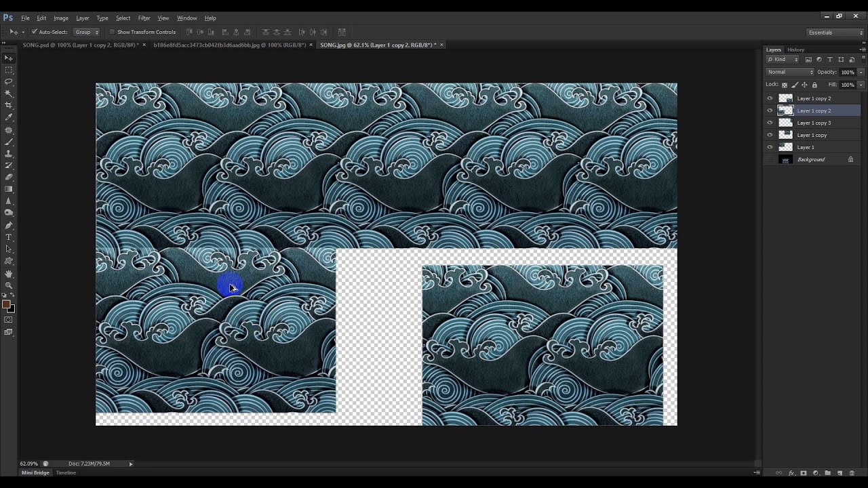Open the Normal blend mode dropdown
Image resolution: width=868 pixels, height=488 pixels.
(790, 72)
